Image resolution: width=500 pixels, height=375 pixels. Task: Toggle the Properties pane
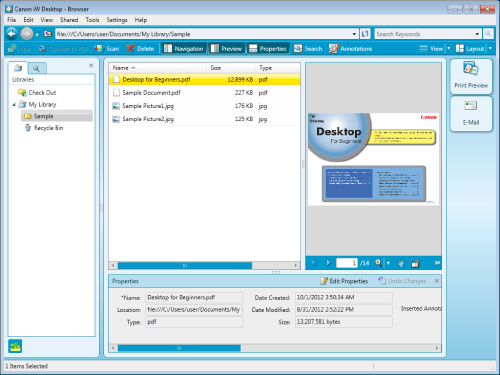268,49
